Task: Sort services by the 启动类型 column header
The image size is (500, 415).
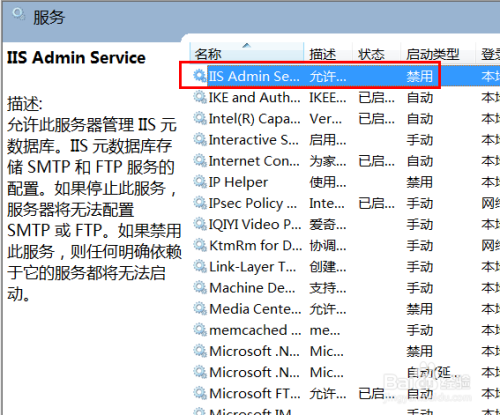Action: click(x=438, y=54)
